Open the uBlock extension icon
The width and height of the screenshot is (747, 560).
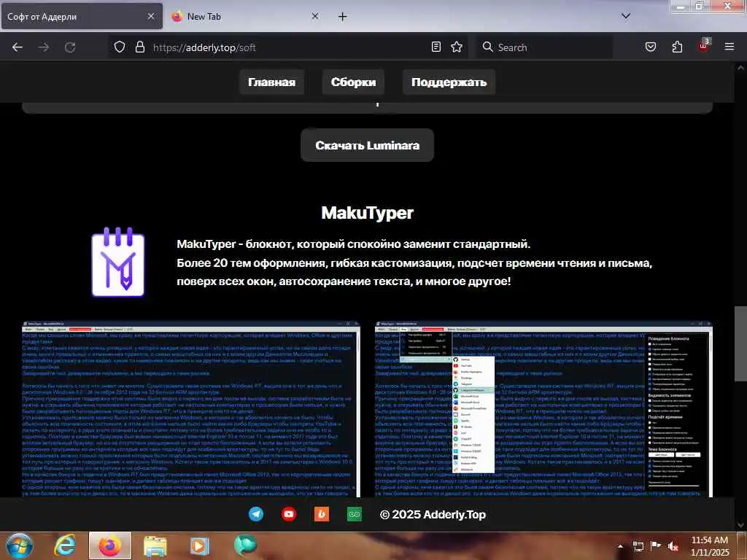(704, 46)
